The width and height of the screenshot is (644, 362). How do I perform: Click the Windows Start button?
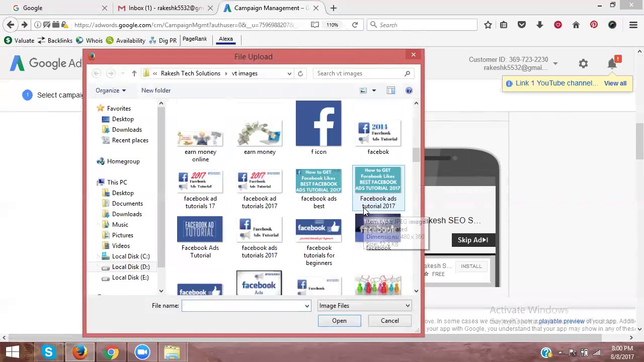[x=13, y=352]
